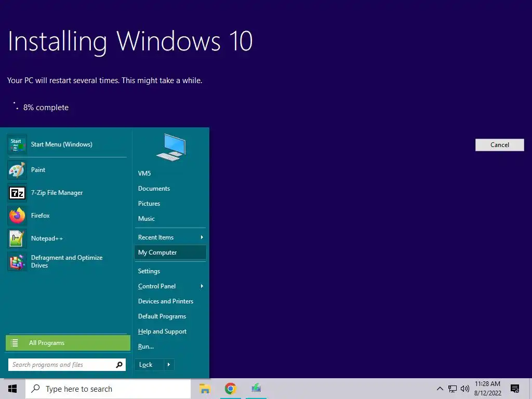The height and width of the screenshot is (399, 532).
Task: Select the 7-Zip File Manager label
Action: click(57, 193)
